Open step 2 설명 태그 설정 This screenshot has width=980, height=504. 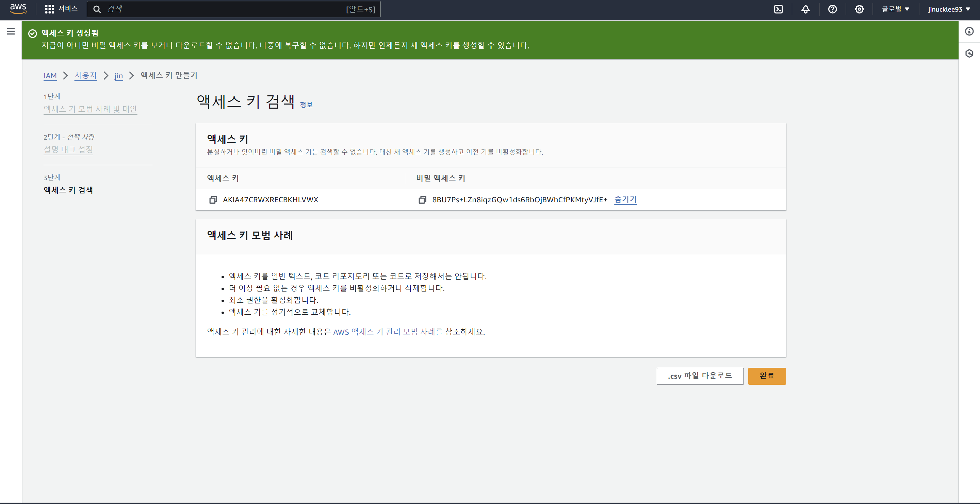pos(68,149)
